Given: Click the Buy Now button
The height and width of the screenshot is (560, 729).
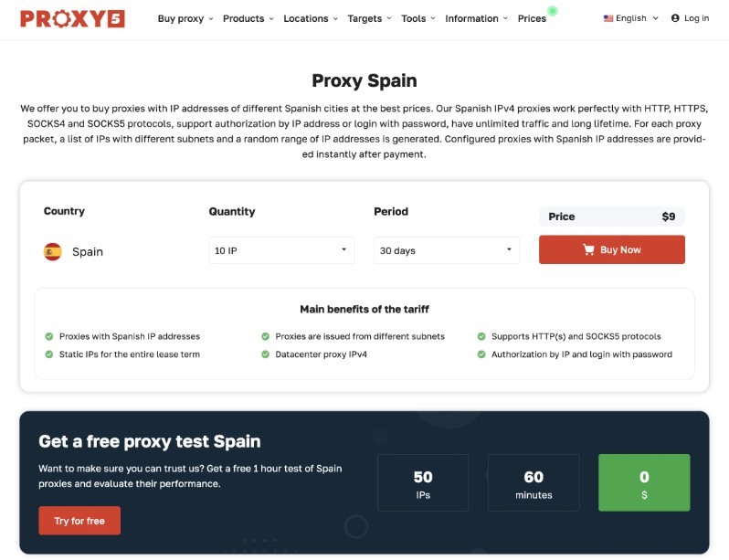Looking at the screenshot, I should coord(612,249).
